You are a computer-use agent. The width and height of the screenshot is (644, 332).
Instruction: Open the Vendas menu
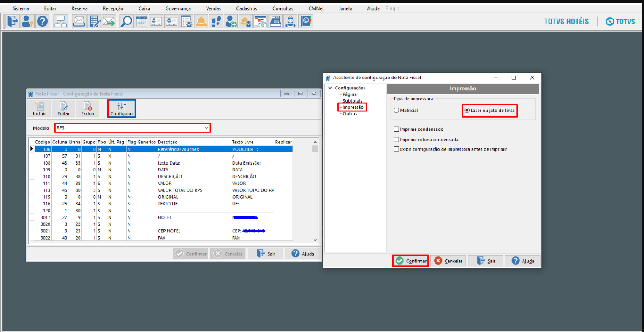(213, 8)
